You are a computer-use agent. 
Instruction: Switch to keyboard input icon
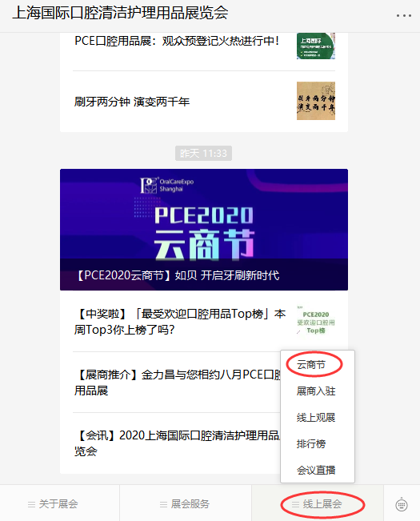(402, 504)
